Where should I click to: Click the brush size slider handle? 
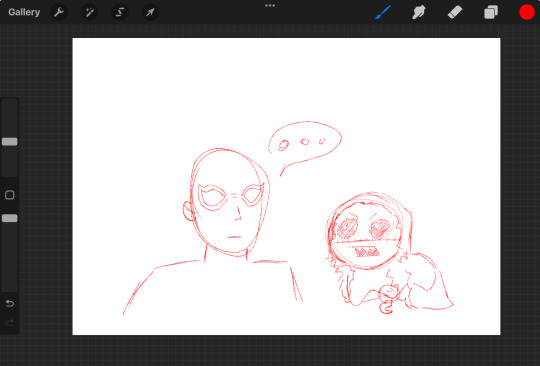click(x=10, y=142)
